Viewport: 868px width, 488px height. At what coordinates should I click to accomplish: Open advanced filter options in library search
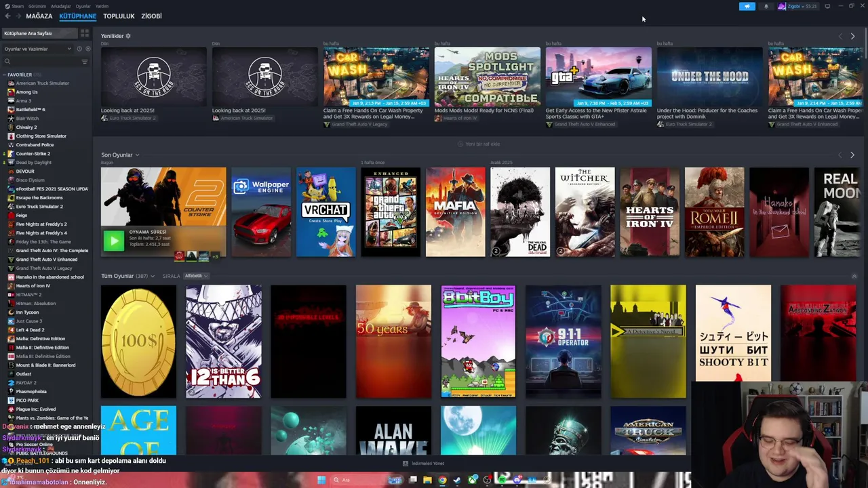coord(85,62)
